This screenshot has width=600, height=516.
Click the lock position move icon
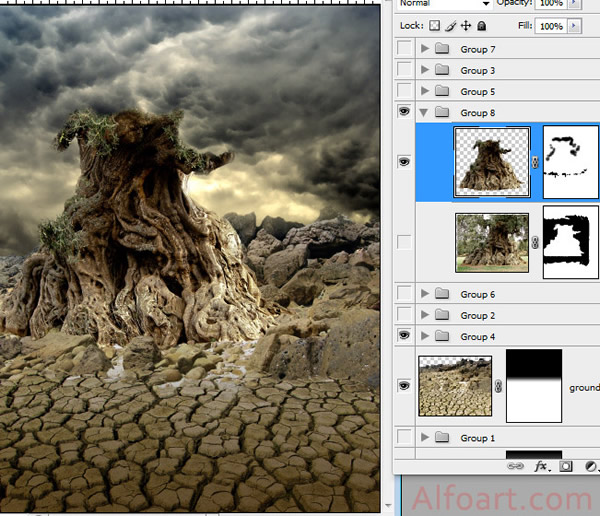466,25
